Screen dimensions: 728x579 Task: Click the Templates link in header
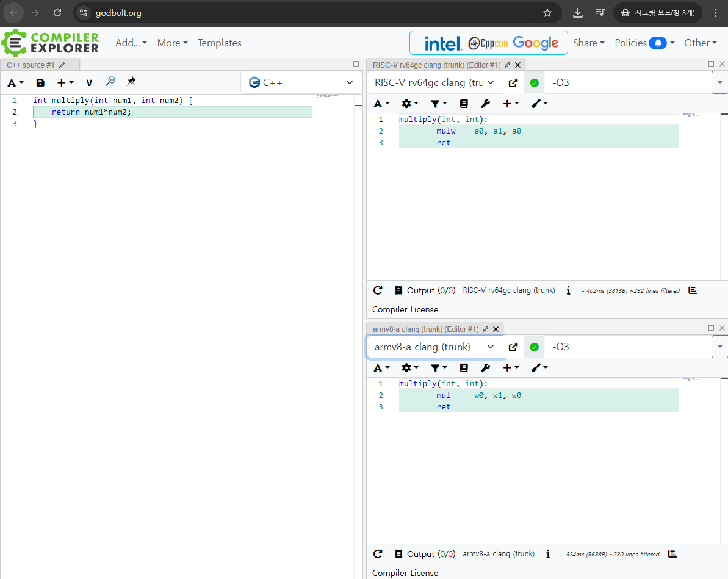pyautogui.click(x=219, y=43)
